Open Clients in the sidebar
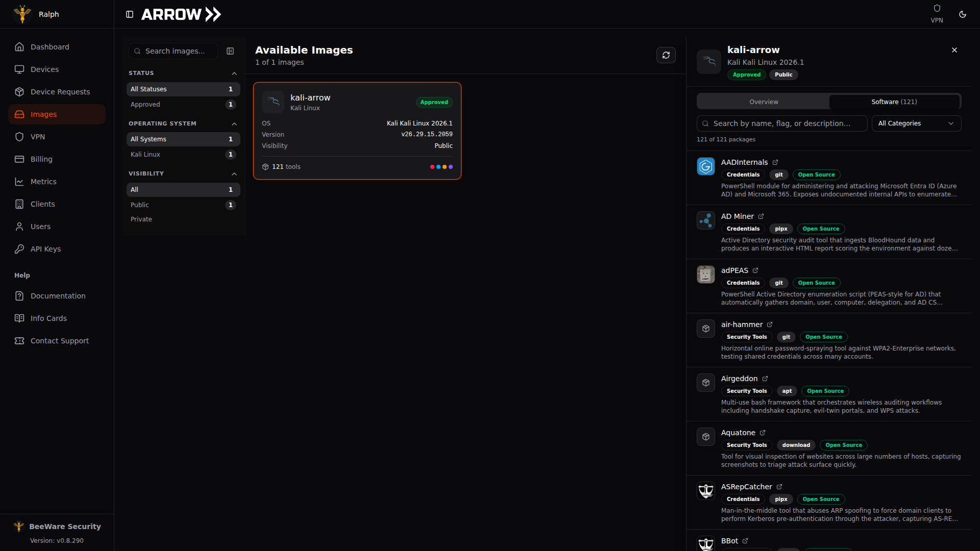Viewport: 980px width, 551px height. pyautogui.click(x=57, y=204)
